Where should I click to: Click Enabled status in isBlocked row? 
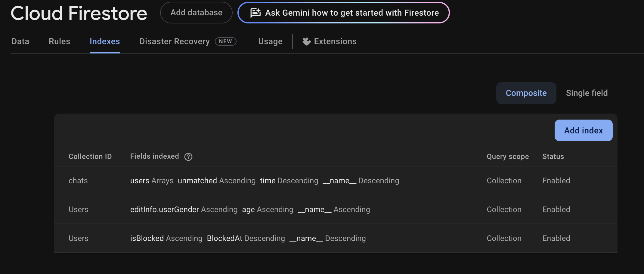point(556,238)
